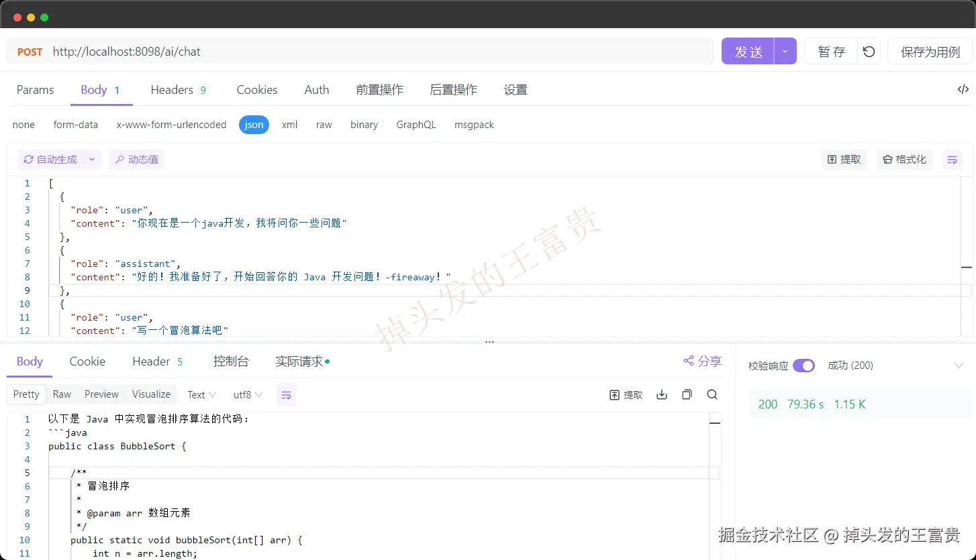Open the 后置操作 tab

[x=454, y=90]
